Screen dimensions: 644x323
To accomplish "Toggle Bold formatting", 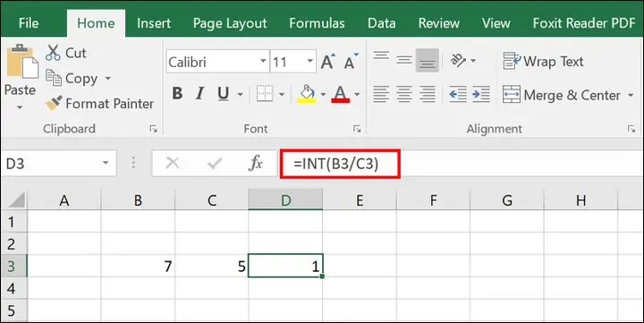I will click(177, 94).
